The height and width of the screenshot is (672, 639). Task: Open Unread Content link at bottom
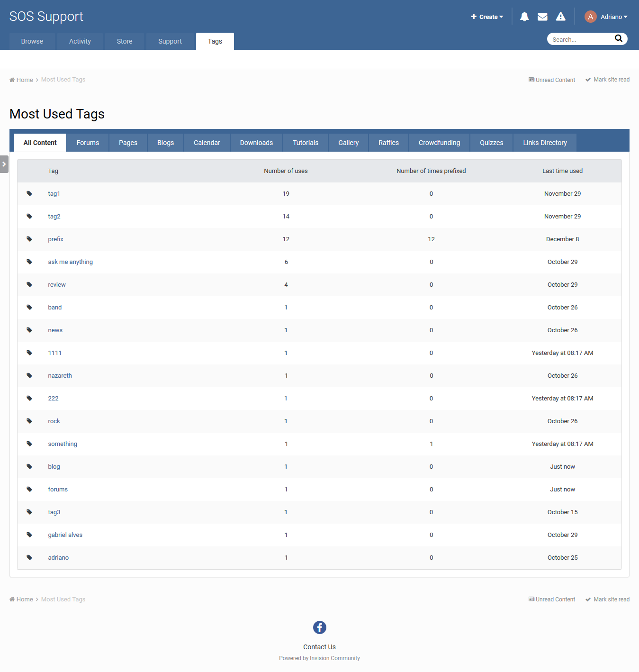click(552, 599)
